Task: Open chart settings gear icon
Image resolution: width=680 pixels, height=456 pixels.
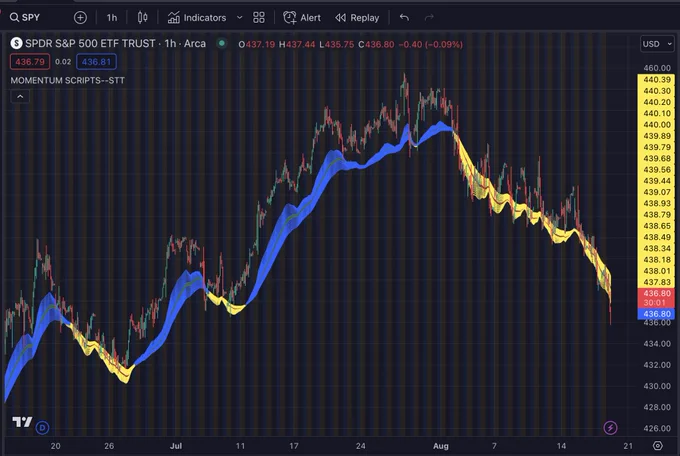Action: [x=657, y=446]
